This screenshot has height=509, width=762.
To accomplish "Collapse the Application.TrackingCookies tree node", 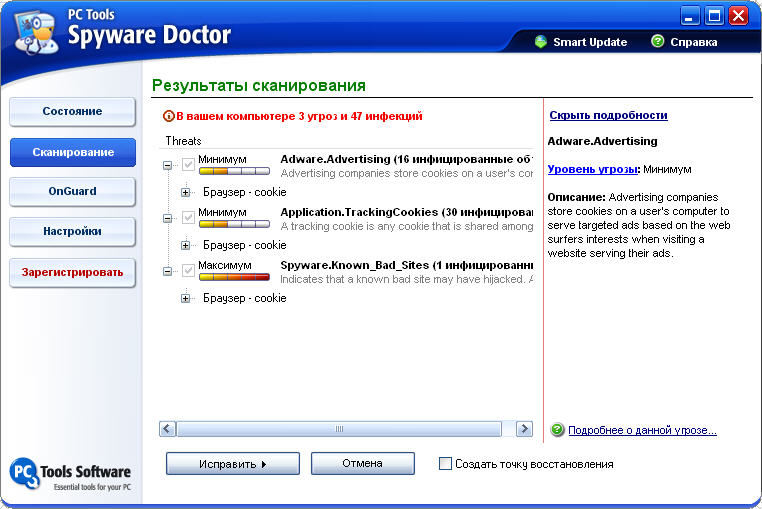I will (167, 218).
